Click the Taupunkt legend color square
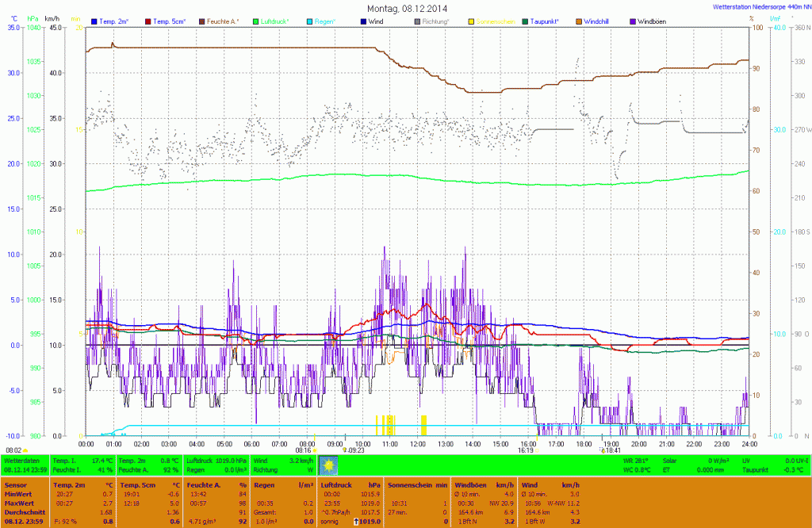 tap(525, 21)
